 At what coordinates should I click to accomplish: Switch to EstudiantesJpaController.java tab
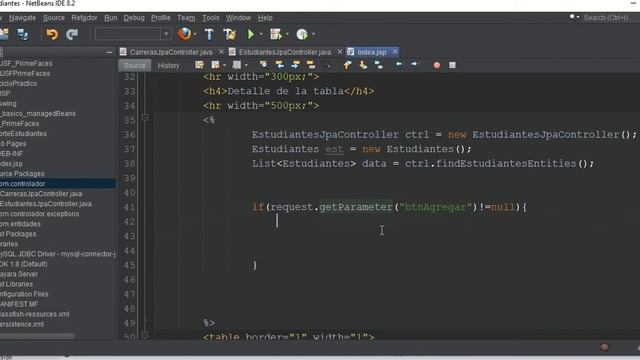(285, 52)
